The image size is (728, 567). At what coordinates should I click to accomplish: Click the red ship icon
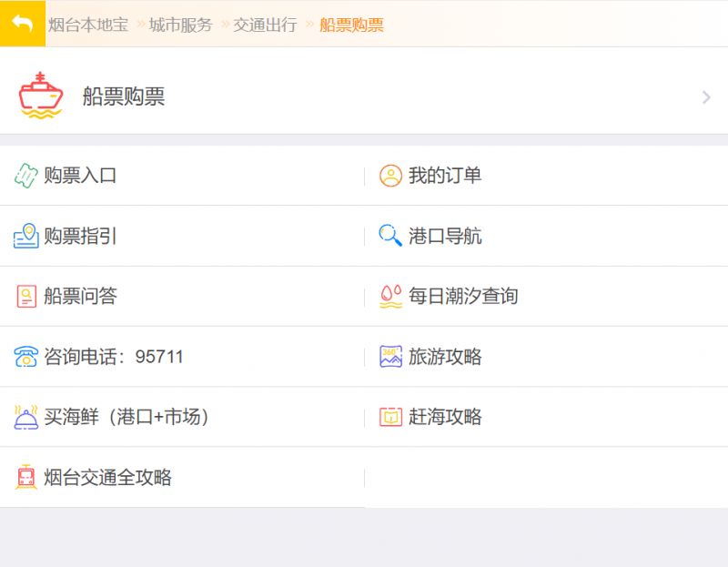click(40, 96)
